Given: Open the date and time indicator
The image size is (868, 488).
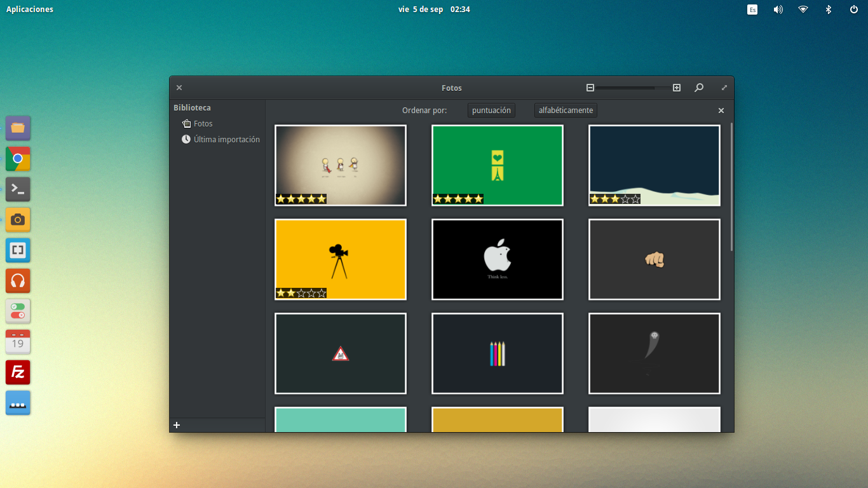Looking at the screenshot, I should [434, 9].
